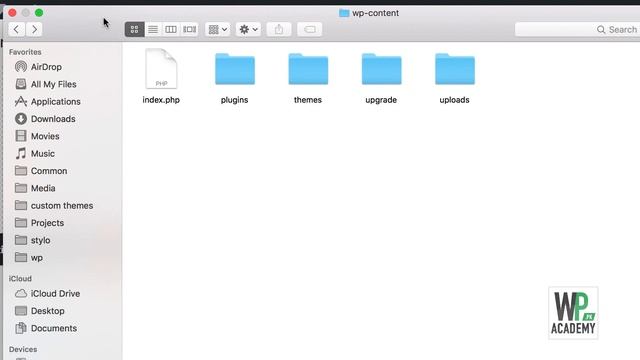Open AirDrop in the sidebar
Screen dimensions: 640x360
pos(38,67)
